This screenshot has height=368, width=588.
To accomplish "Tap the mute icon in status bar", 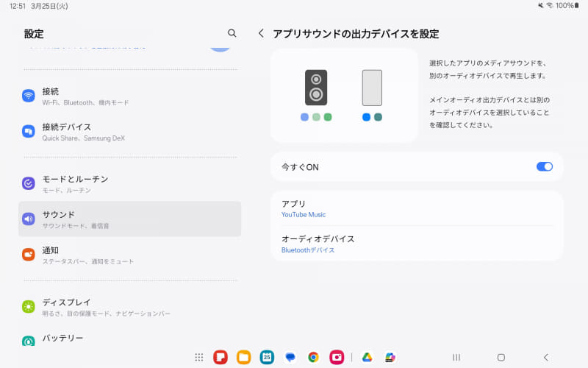I will pos(540,5).
